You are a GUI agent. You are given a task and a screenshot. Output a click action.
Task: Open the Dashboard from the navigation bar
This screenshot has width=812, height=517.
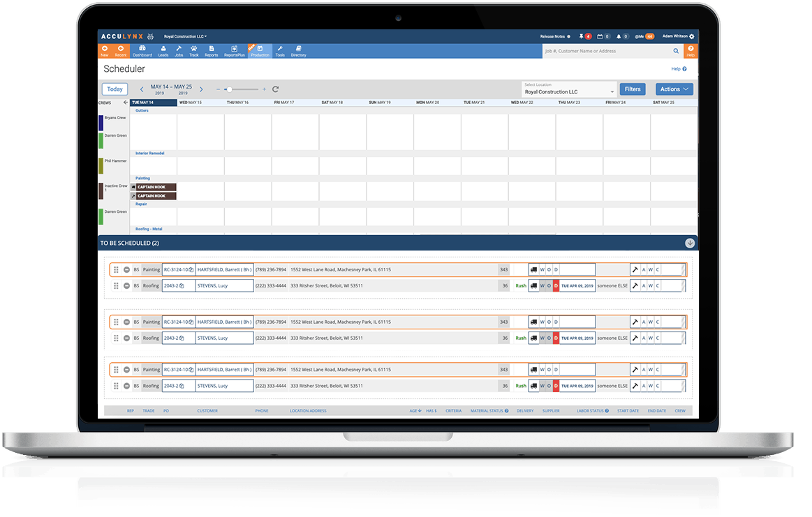click(x=142, y=50)
